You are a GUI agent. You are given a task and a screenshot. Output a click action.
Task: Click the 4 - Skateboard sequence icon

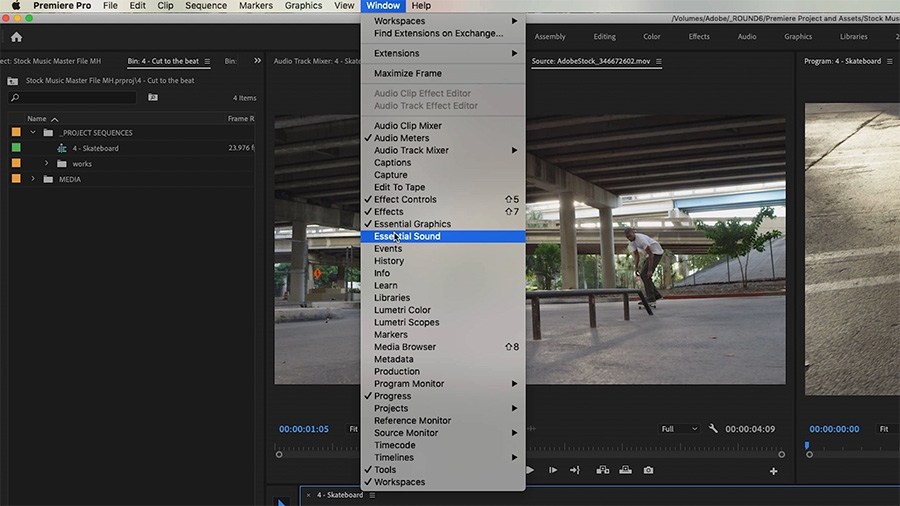[x=62, y=149]
